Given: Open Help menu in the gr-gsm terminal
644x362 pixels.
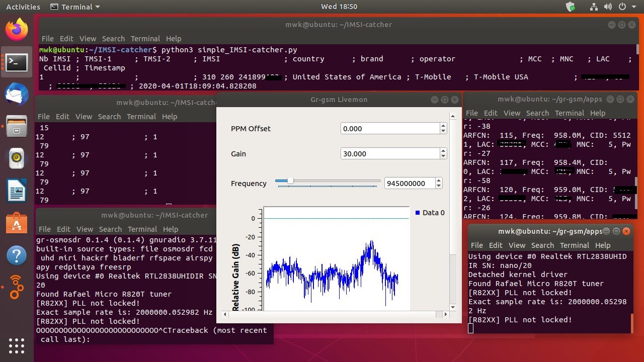Looking at the screenshot, I should 598,113.
